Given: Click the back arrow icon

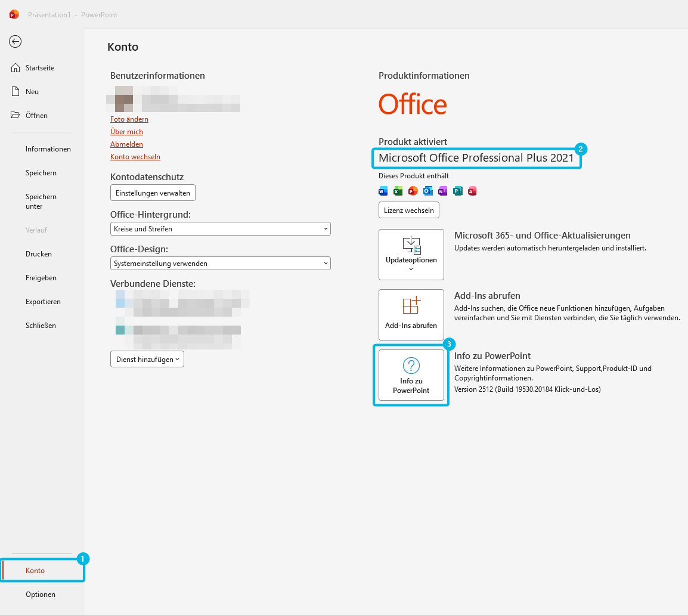Looking at the screenshot, I should point(16,41).
